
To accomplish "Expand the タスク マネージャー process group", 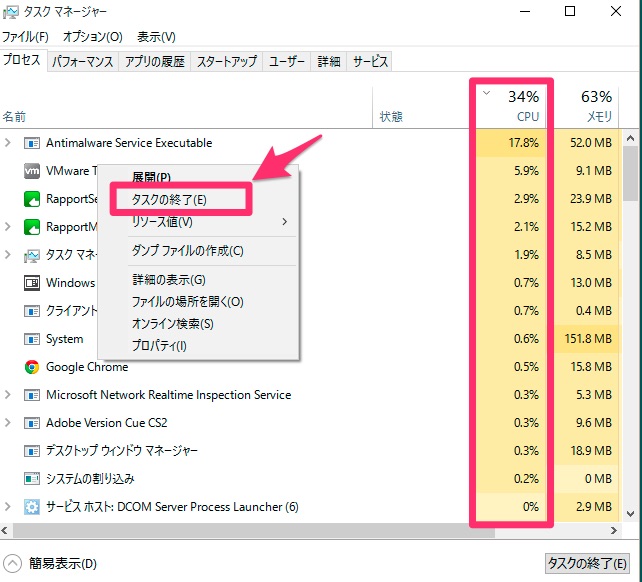I will pos(7,255).
